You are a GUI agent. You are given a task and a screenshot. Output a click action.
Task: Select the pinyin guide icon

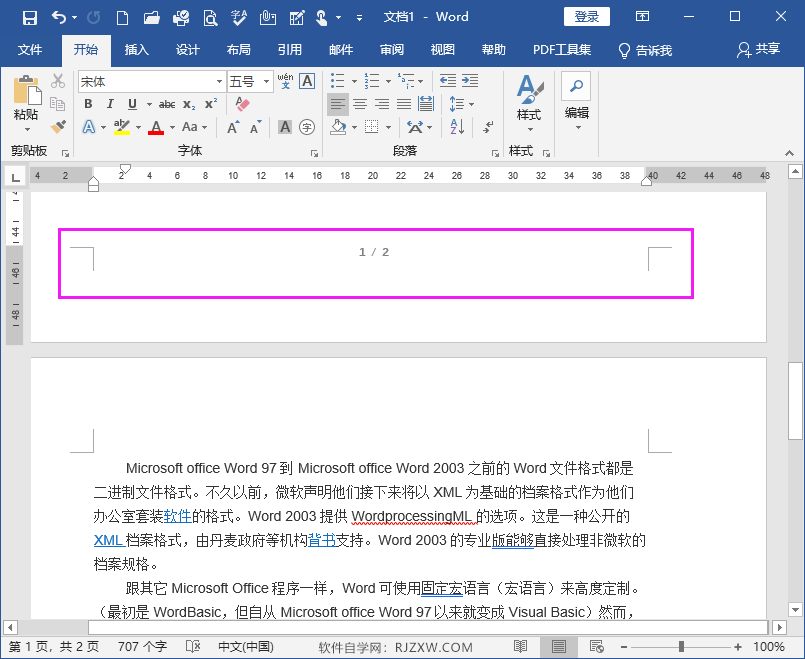285,80
